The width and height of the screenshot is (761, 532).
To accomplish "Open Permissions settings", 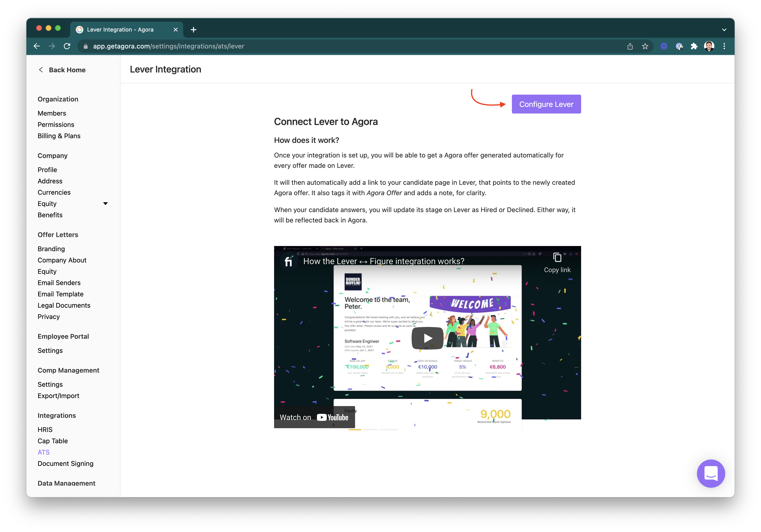I will click(56, 125).
